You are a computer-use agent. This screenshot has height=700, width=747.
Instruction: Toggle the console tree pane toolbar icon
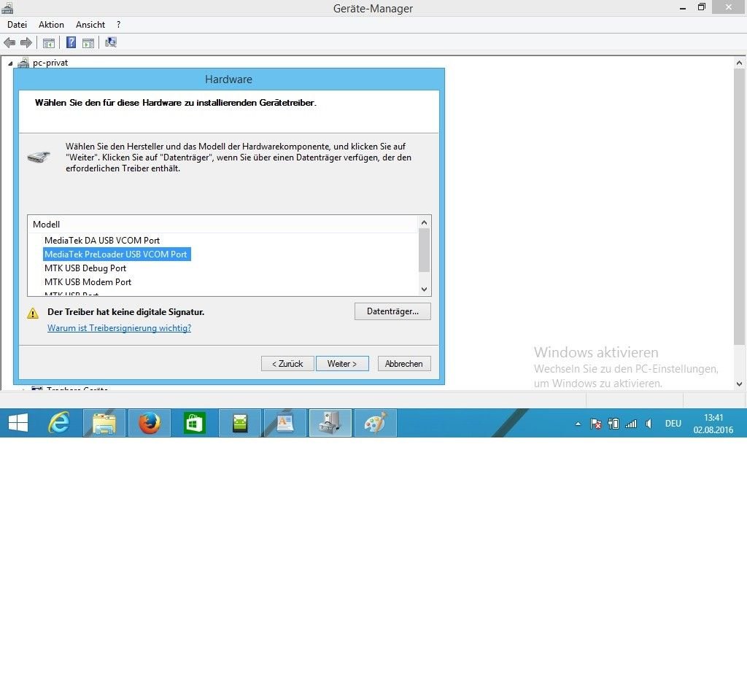click(49, 43)
